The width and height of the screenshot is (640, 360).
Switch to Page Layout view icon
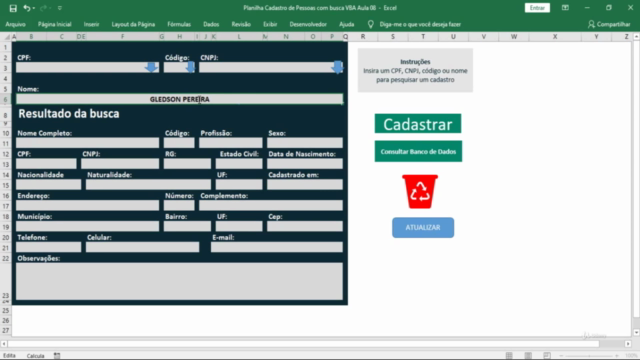tap(528, 356)
